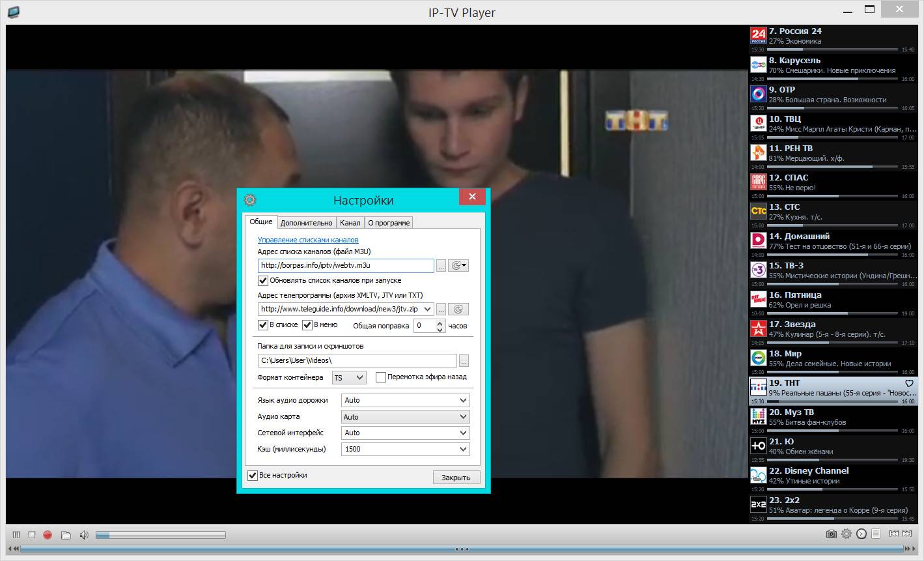Enable Перемотка эфира назад checkbox
This screenshot has height=561, width=924.
(381, 377)
